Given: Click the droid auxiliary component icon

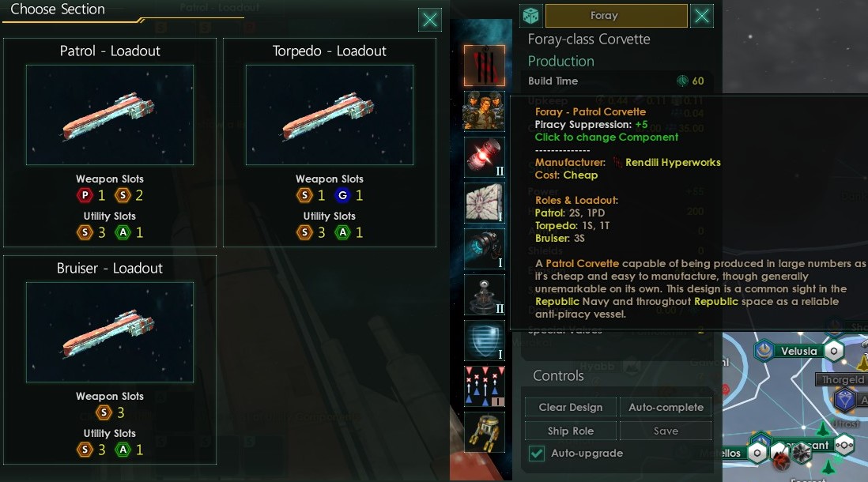Looking at the screenshot, I should point(485,432).
